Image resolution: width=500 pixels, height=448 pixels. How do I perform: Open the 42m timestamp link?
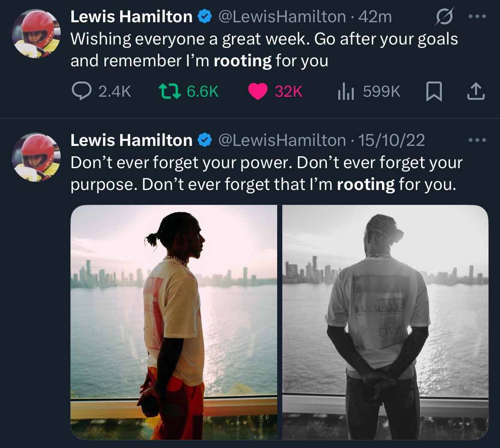pyautogui.click(x=375, y=17)
